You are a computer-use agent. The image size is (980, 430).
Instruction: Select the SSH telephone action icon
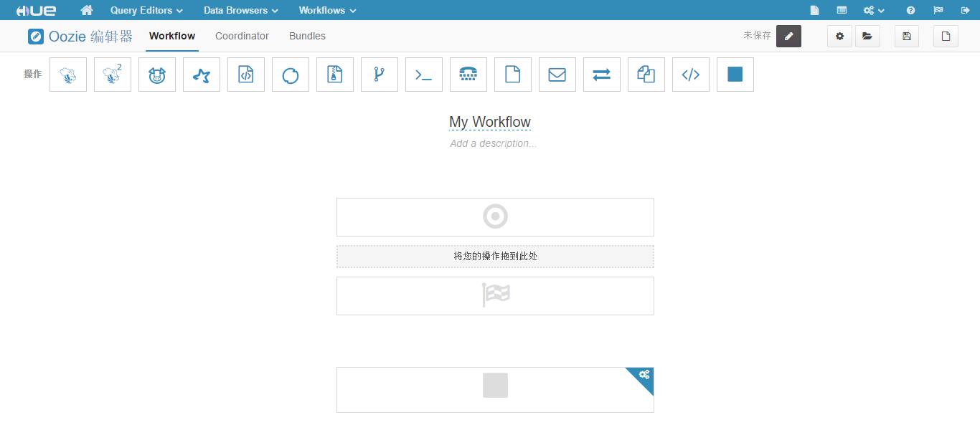pos(468,75)
